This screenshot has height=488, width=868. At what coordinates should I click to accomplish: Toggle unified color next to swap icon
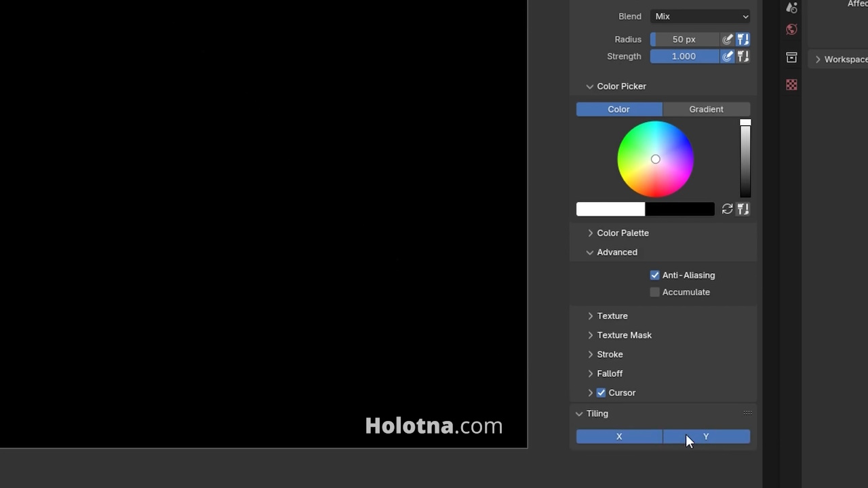[743, 209]
